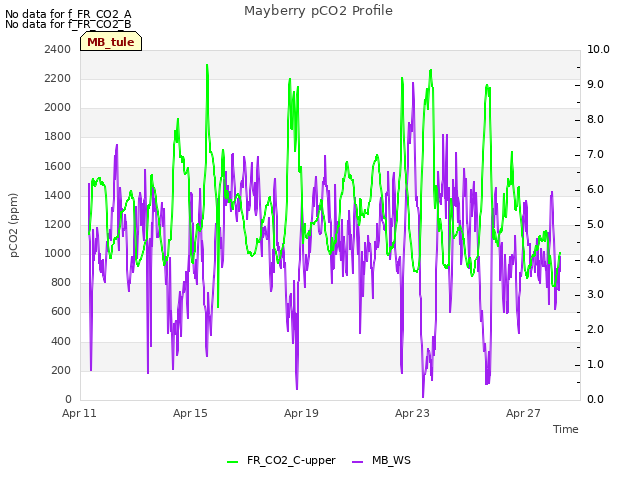Click the 2200 left axis value

[x=58, y=78]
